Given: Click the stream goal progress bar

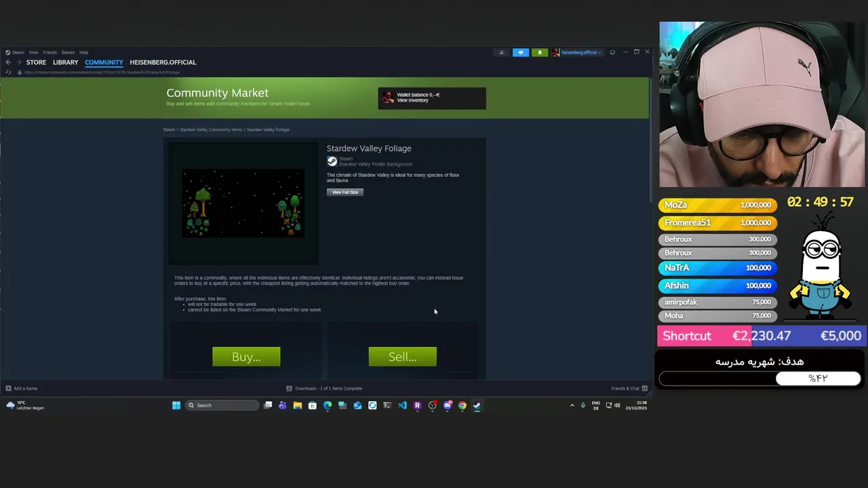Looking at the screenshot, I should point(759,378).
